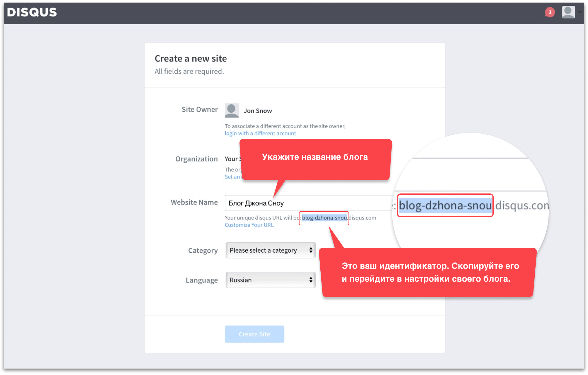Viewport: 588px width, 375px height.
Task: Expand the account menu arrow
Action: point(580,12)
